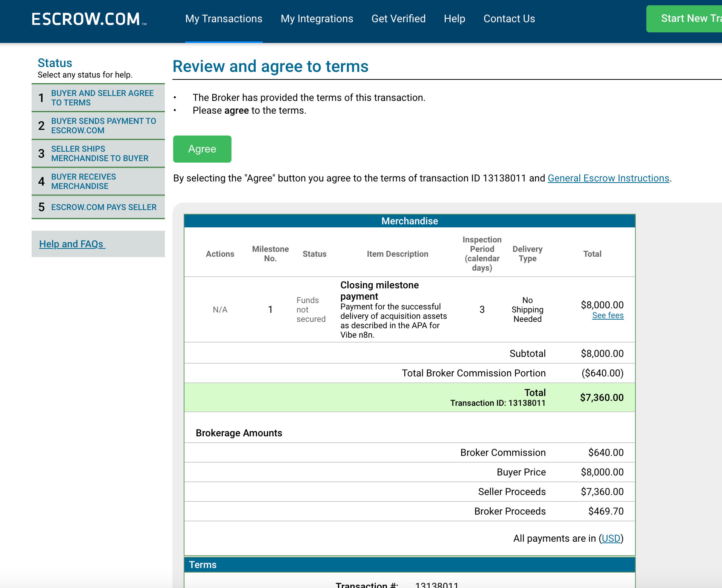Click the Seller Proceeds value $7,360.00
Image resolution: width=722 pixels, height=588 pixels.
click(x=602, y=492)
